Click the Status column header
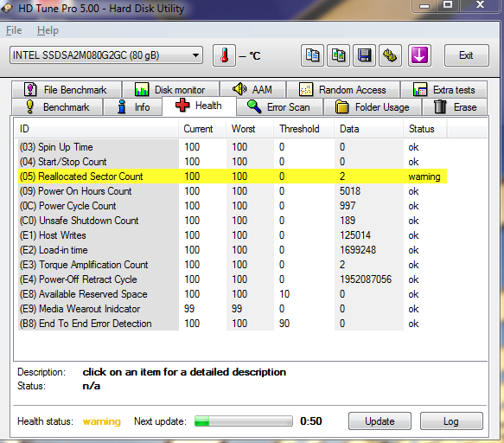The image size is (504, 443). click(424, 129)
